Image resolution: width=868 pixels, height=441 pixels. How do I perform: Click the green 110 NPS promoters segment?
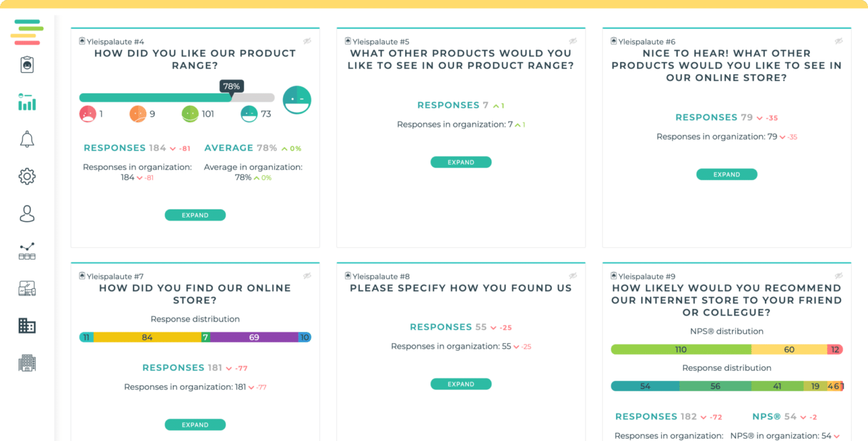681,350
